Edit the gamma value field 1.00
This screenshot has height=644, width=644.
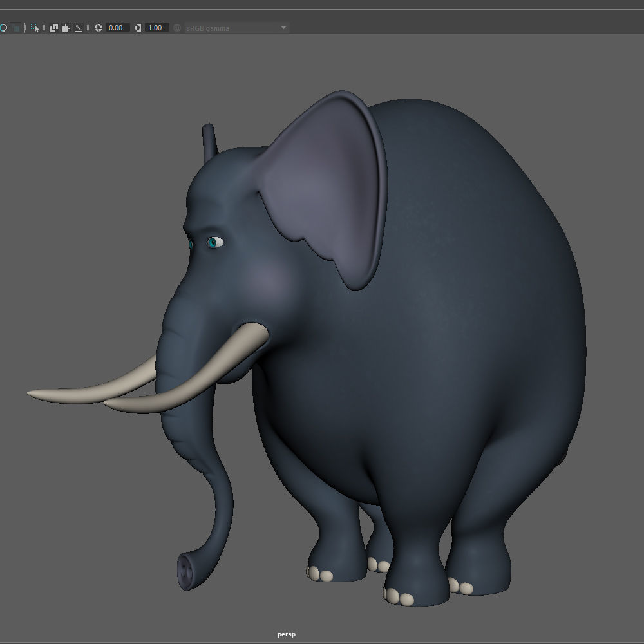point(157,28)
